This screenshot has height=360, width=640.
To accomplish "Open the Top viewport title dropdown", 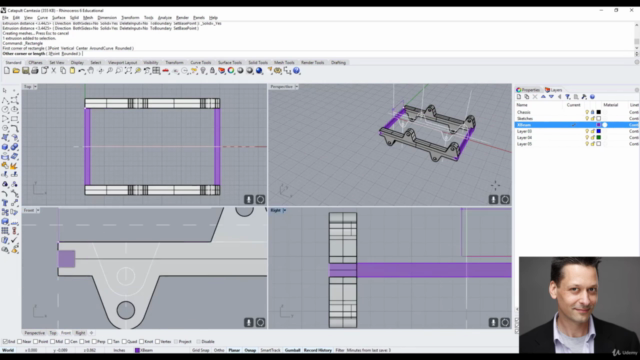I will tap(35, 87).
